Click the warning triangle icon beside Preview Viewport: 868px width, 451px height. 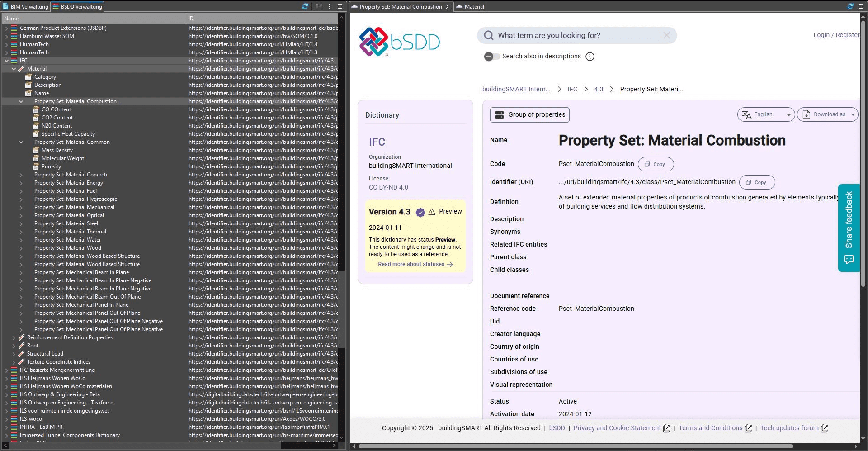point(432,212)
